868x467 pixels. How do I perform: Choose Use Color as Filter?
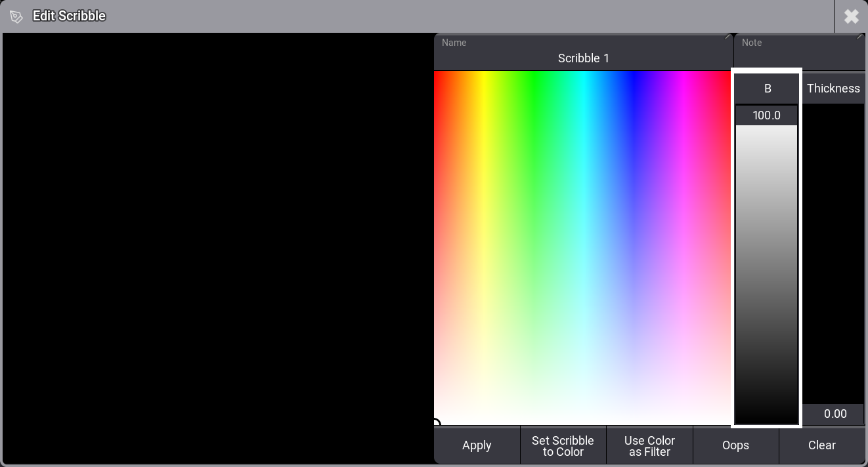coord(649,446)
